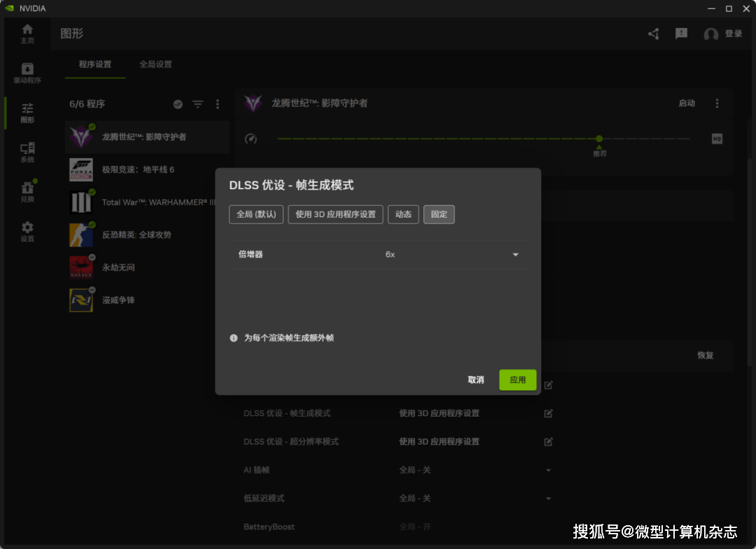
Task: Click 启动 to launch the game
Action: [x=687, y=103]
